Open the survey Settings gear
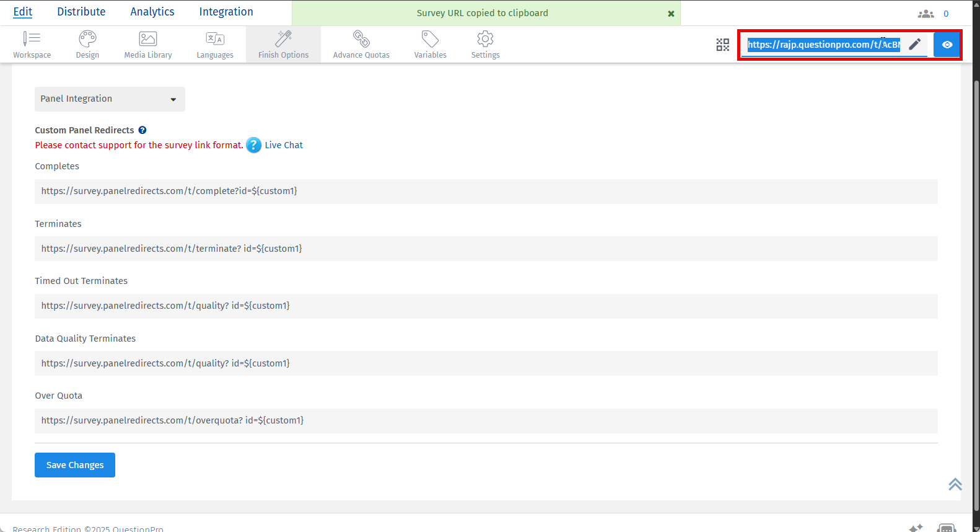Image resolution: width=980 pixels, height=532 pixels. coord(485,45)
